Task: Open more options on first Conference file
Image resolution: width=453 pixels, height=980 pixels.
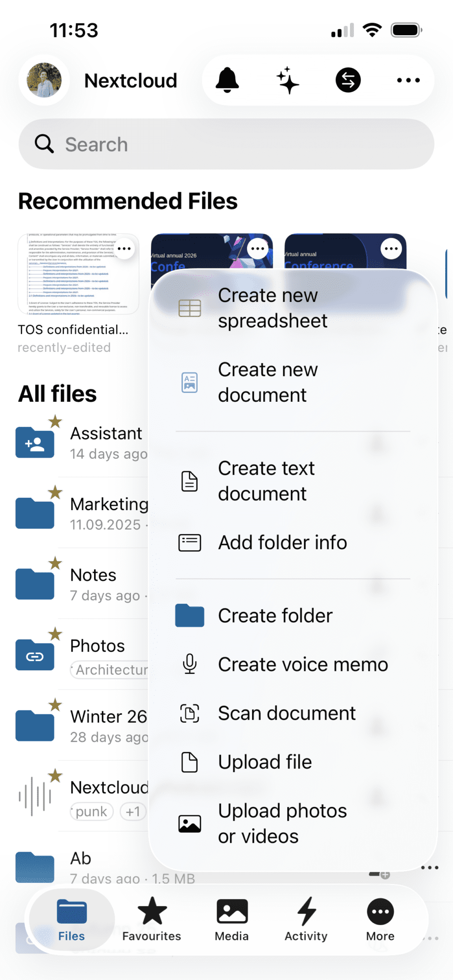Action: coord(258,249)
